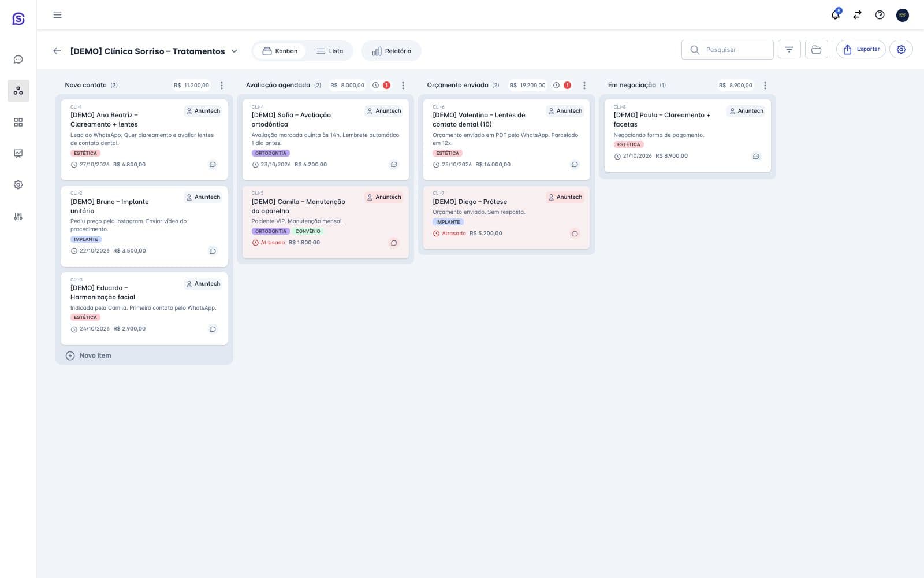The height and width of the screenshot is (578, 924).
Task: Open chat icon on Diego – Prótese card
Action: click(x=575, y=234)
